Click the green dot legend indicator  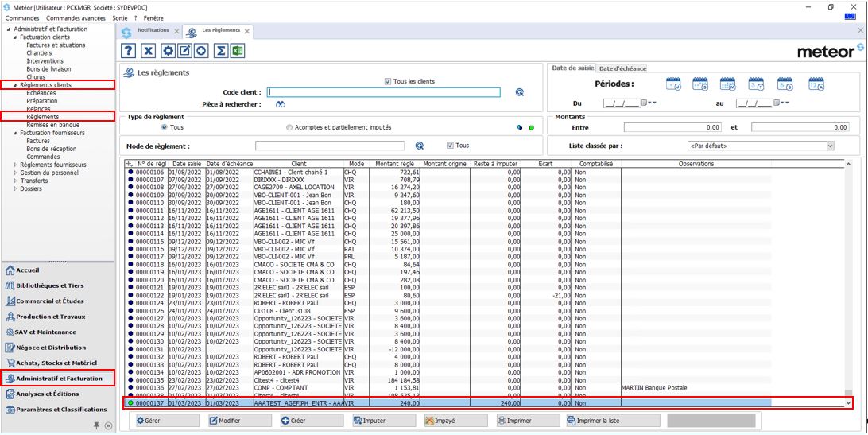(532, 128)
